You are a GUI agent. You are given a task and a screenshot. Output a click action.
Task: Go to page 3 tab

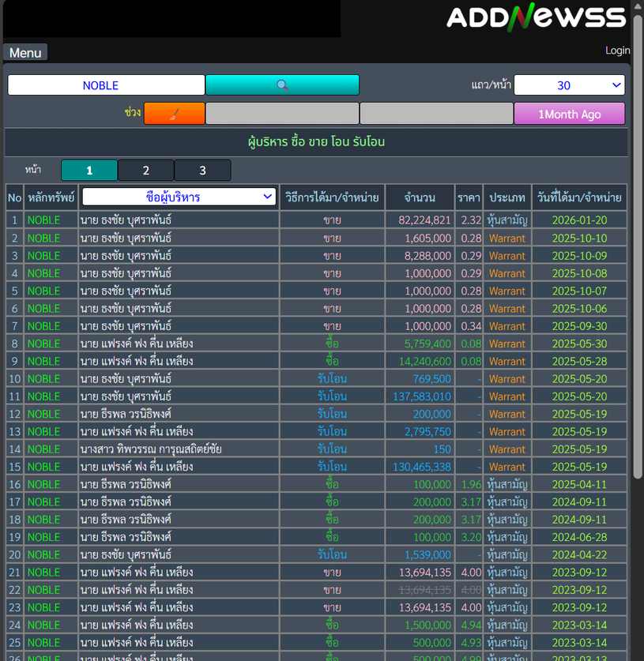tap(202, 171)
